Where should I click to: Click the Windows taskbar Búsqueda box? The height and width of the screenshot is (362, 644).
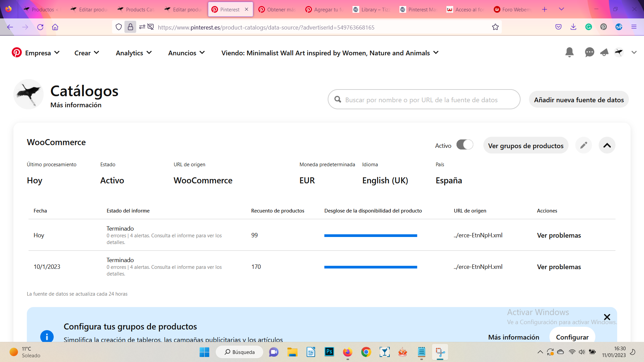pyautogui.click(x=239, y=352)
